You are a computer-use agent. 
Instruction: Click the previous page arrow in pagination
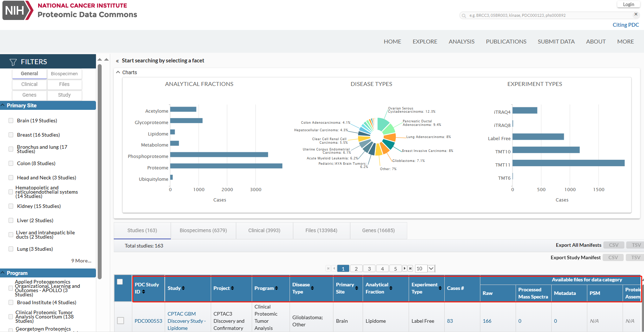point(334,269)
